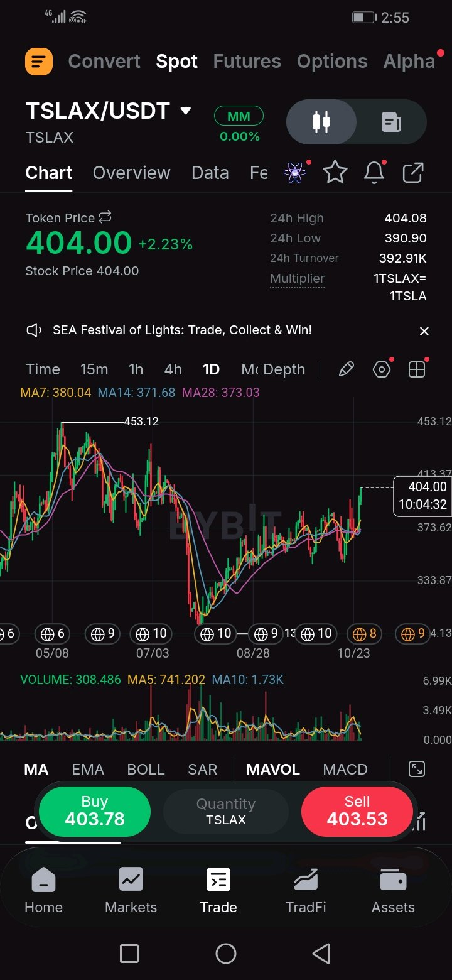
Task: Open the Data tab
Action: point(210,173)
